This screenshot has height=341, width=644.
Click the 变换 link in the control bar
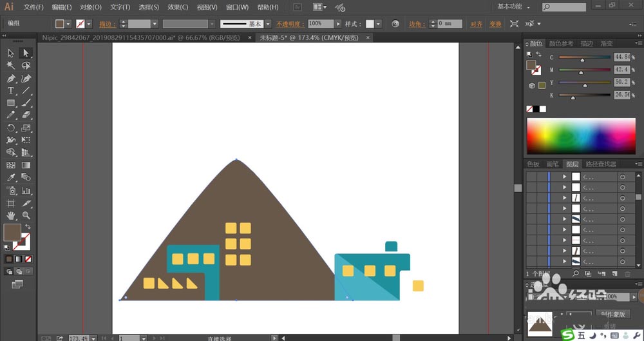495,24
